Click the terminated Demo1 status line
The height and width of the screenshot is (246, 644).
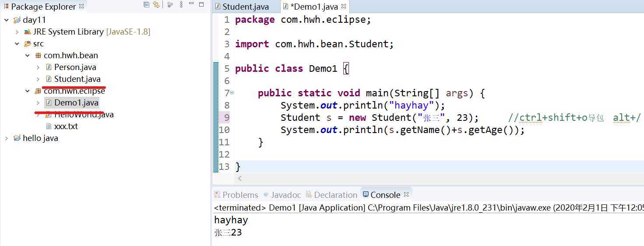tap(429, 207)
